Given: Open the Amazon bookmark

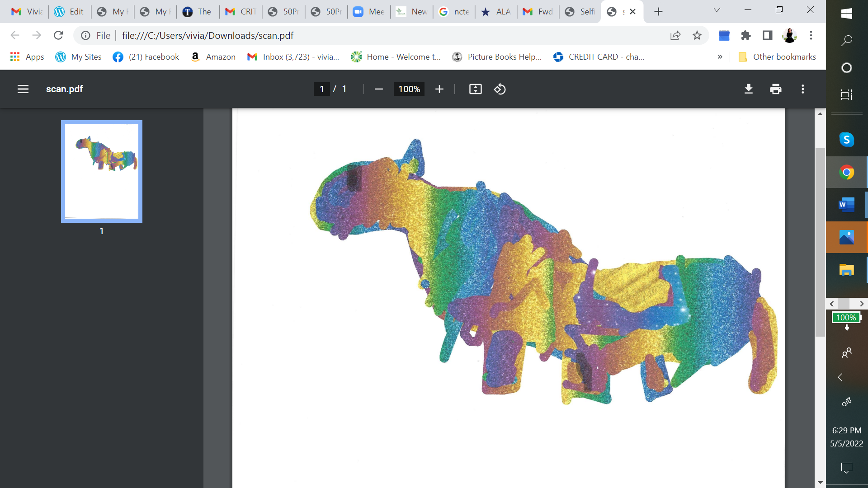Looking at the screenshot, I should coord(213,57).
